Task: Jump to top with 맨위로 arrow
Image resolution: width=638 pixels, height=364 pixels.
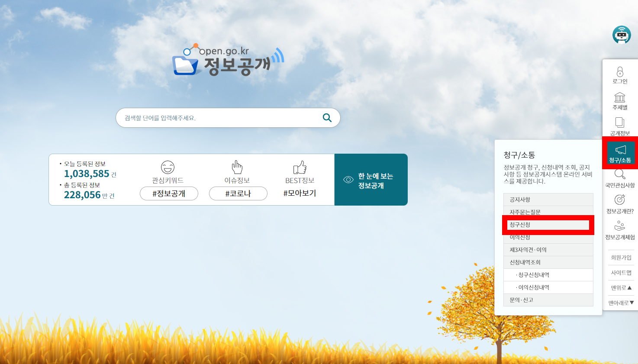Action: click(621, 288)
